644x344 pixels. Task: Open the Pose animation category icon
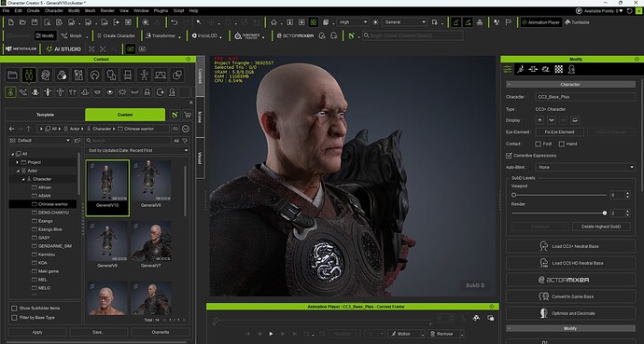coord(144,75)
